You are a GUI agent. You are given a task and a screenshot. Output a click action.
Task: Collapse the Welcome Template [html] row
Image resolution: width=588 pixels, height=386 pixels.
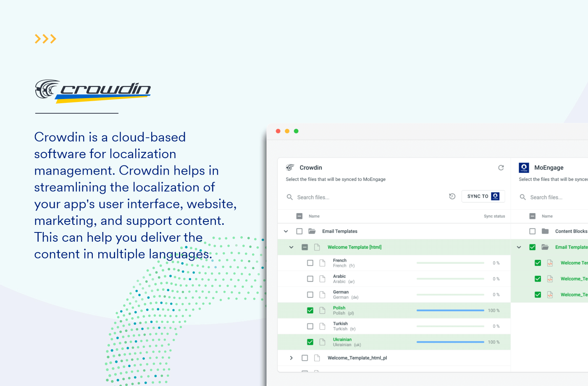(x=291, y=247)
